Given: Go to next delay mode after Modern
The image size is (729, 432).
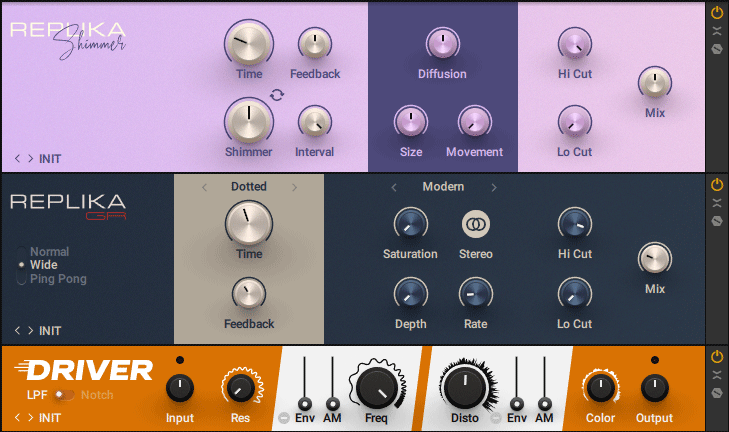Looking at the screenshot, I should click(x=493, y=187).
